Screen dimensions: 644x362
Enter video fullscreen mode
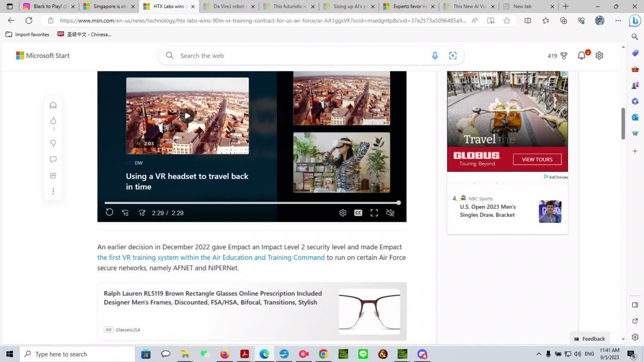click(x=374, y=213)
